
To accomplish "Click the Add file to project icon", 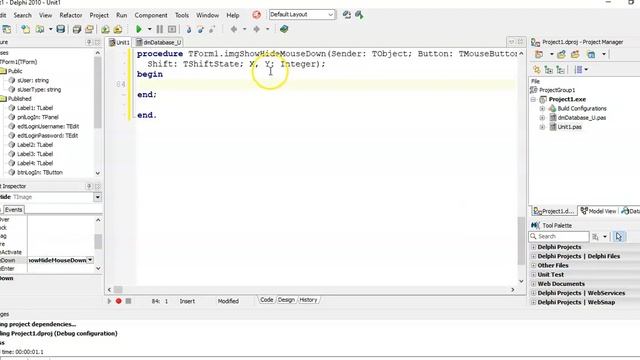I will (105, 29).
